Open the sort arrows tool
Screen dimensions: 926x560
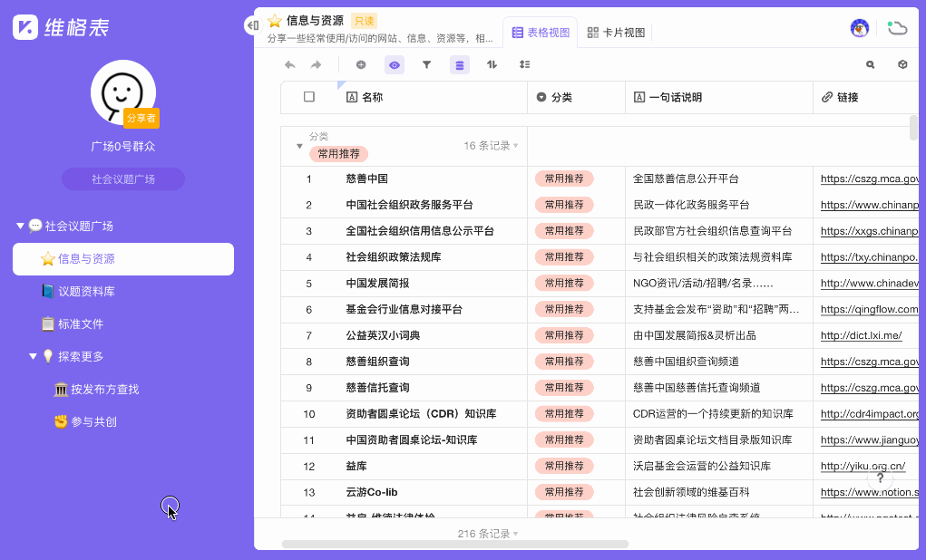point(492,65)
